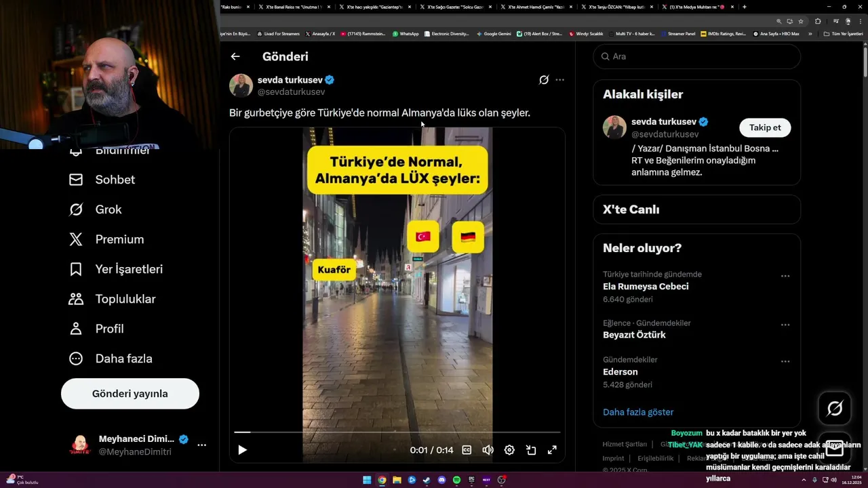
Task: Open the Tüm Yer İşaretleri folder
Action: (843, 33)
